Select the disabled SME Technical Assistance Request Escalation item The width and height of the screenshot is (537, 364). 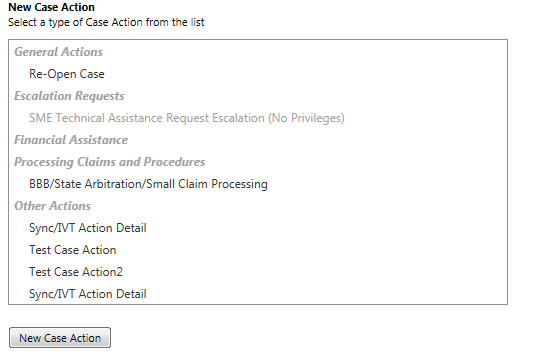coord(187,118)
